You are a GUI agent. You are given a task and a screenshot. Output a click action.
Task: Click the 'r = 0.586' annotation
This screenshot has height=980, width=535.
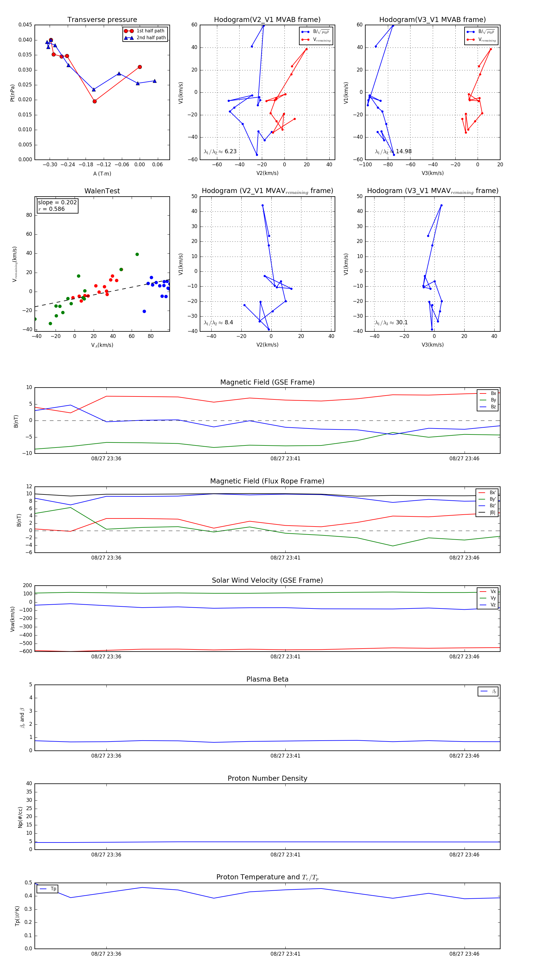[x=51, y=209]
